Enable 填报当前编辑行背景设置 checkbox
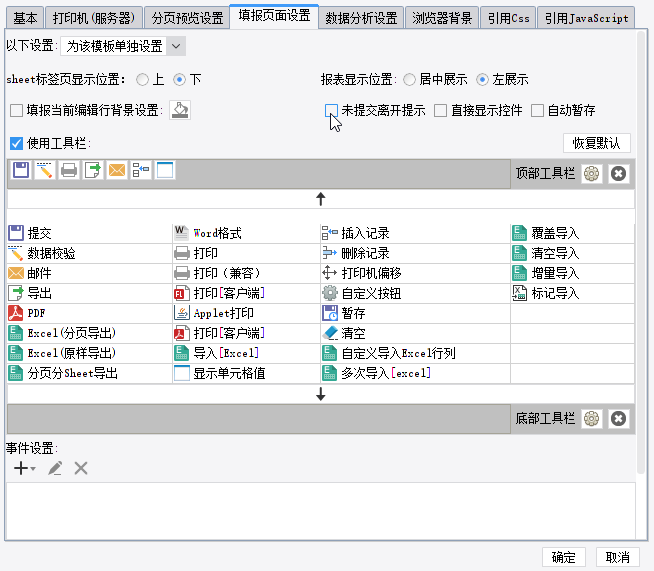Viewport: 654px width, 571px height. pos(16,111)
